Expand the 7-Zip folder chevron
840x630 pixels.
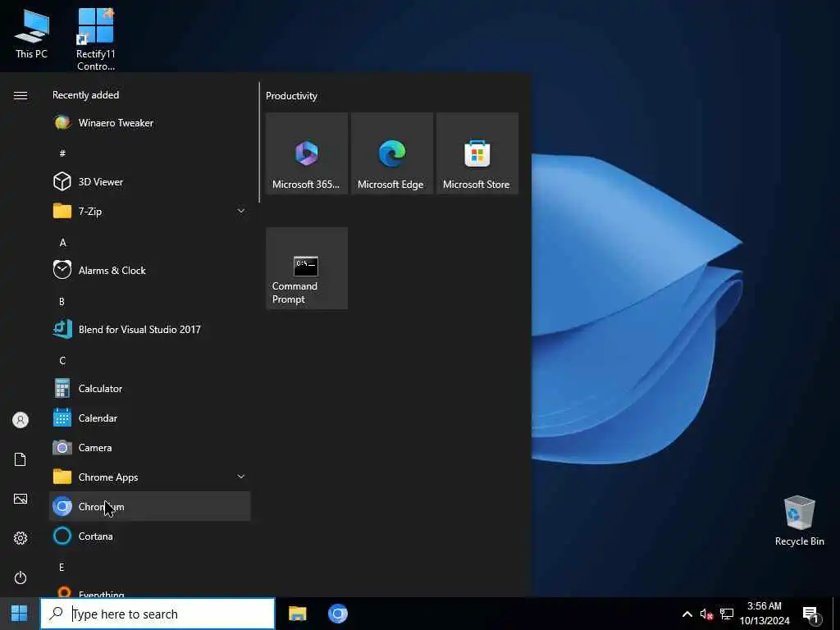click(241, 211)
